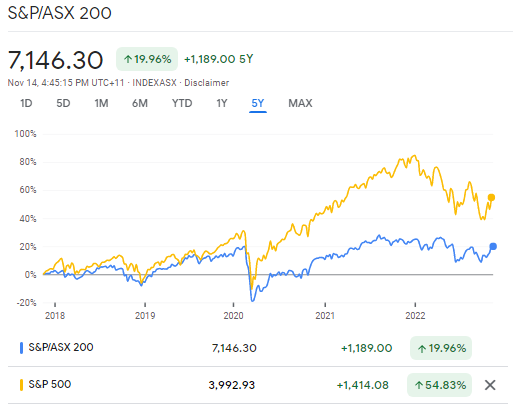
Task: Click the 0% y-axis label
Action: click(30, 275)
